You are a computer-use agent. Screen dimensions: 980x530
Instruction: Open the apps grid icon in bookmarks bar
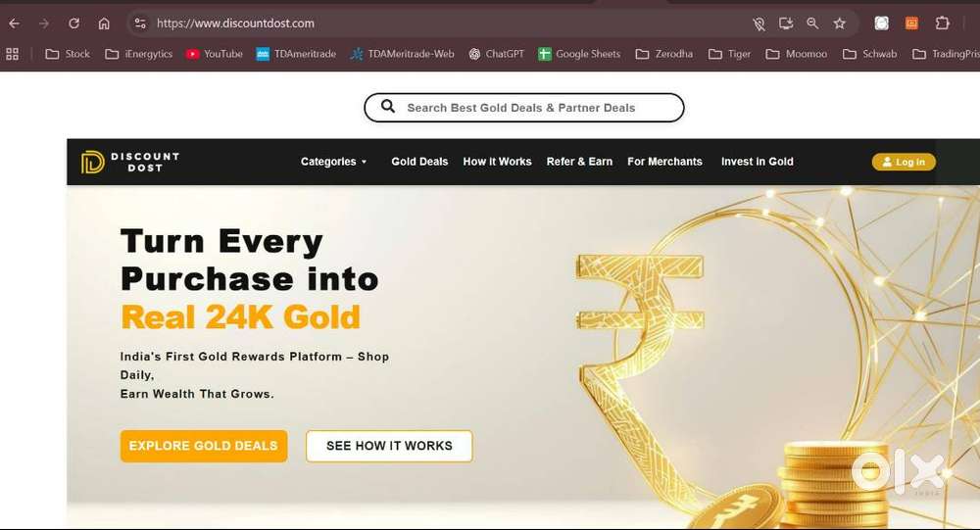pos(12,55)
